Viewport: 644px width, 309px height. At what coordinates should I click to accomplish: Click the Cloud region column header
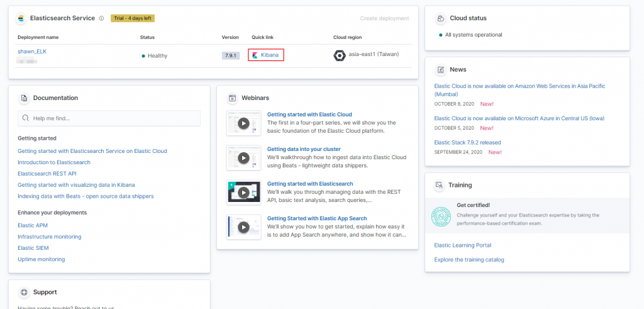(347, 37)
